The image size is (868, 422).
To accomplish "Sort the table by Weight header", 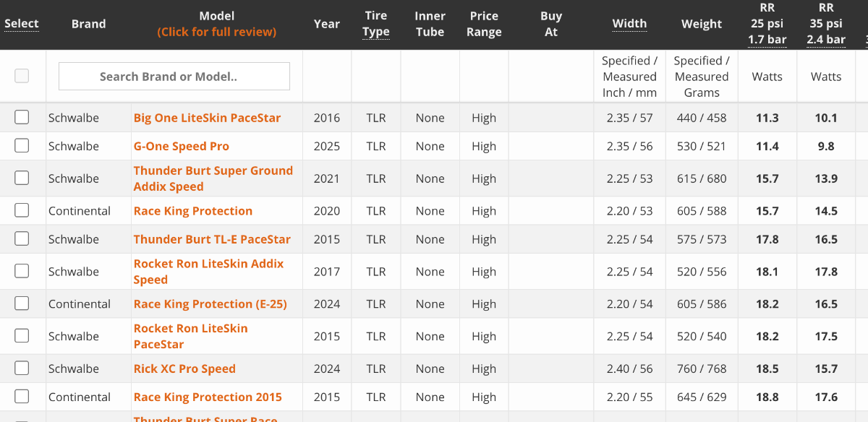I will point(702,24).
